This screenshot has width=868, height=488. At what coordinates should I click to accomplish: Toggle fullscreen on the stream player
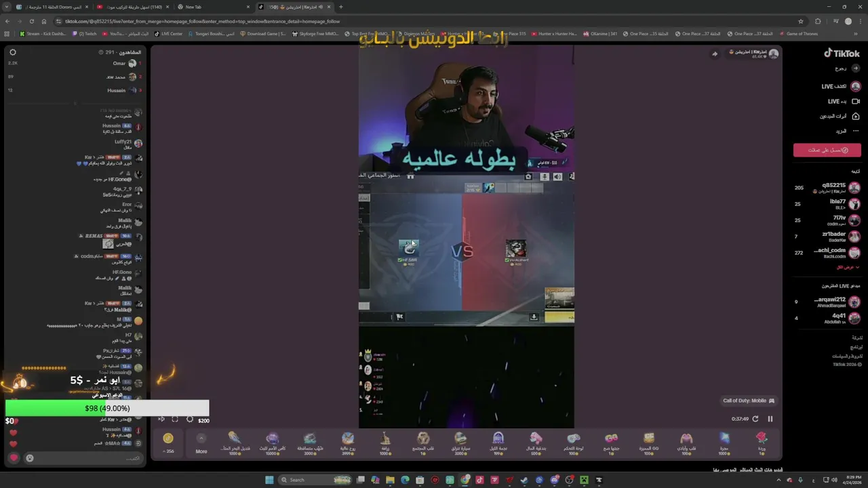click(175, 420)
